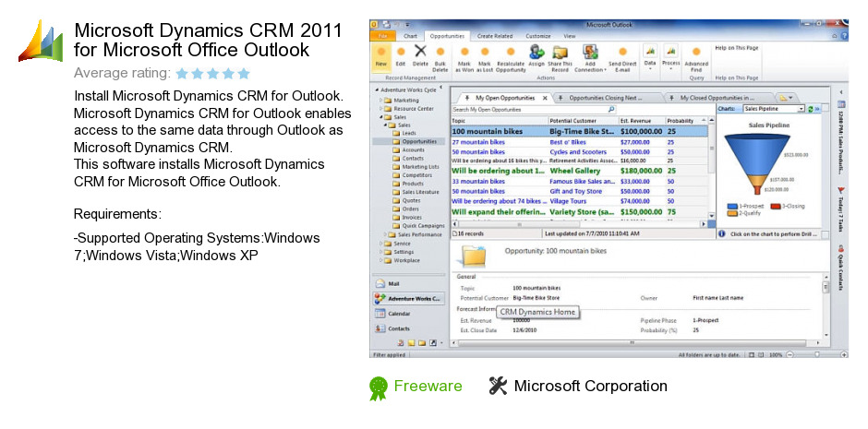The image size is (868, 429).
Task: Select the Opportunities ribbon tab
Action: tap(447, 36)
